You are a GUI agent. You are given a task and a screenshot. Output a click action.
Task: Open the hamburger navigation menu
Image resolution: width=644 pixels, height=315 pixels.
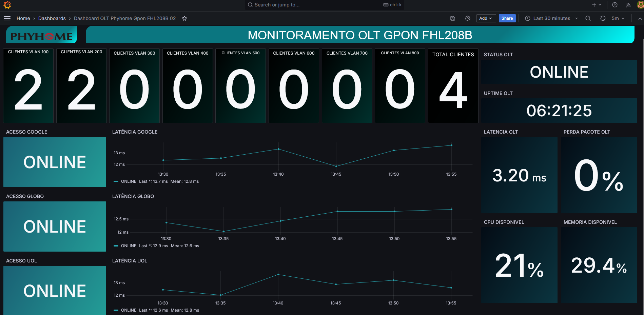pyautogui.click(x=7, y=18)
